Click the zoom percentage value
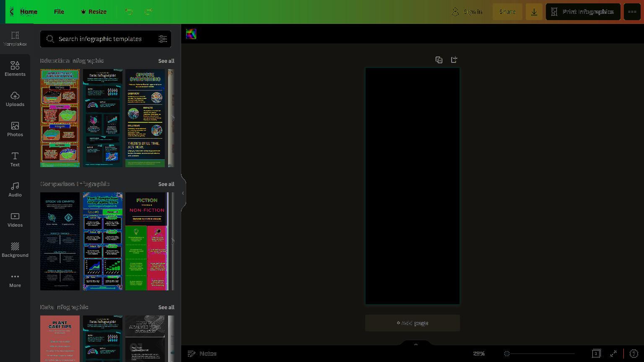Image resolution: width=644 pixels, height=362 pixels. click(x=479, y=354)
